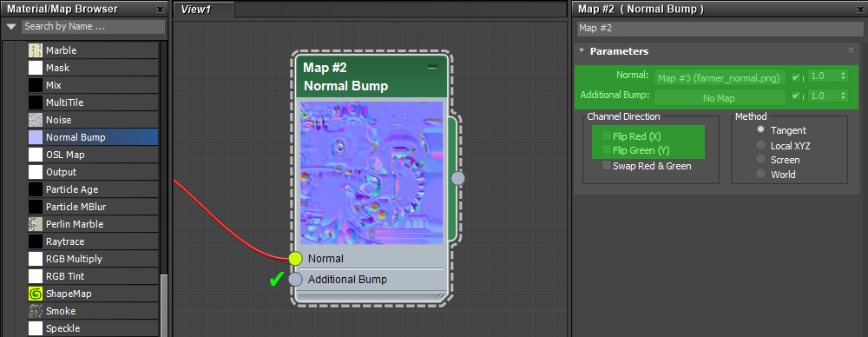
Task: Select the Noise map icon
Action: click(x=36, y=120)
